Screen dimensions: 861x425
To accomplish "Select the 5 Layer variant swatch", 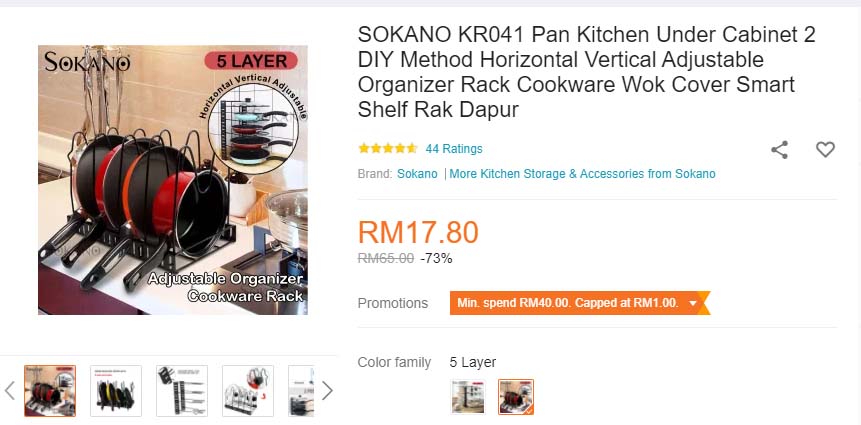I will click(x=516, y=396).
